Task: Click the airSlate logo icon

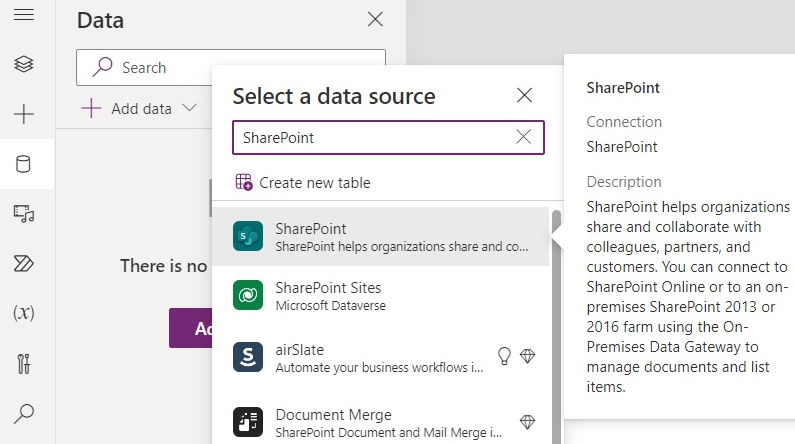Action: [248, 357]
